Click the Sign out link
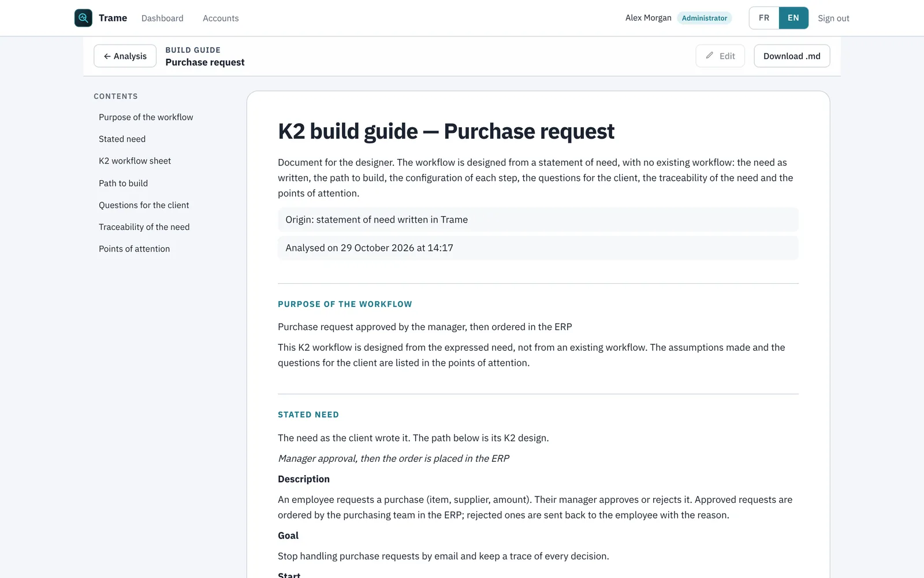 [x=833, y=18]
